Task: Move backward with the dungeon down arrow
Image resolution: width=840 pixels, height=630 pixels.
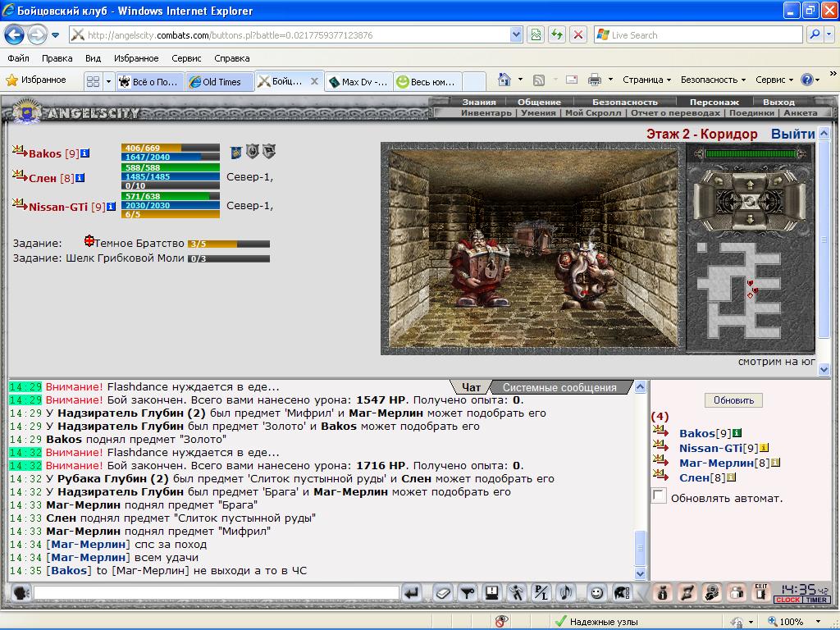Action: click(x=750, y=219)
